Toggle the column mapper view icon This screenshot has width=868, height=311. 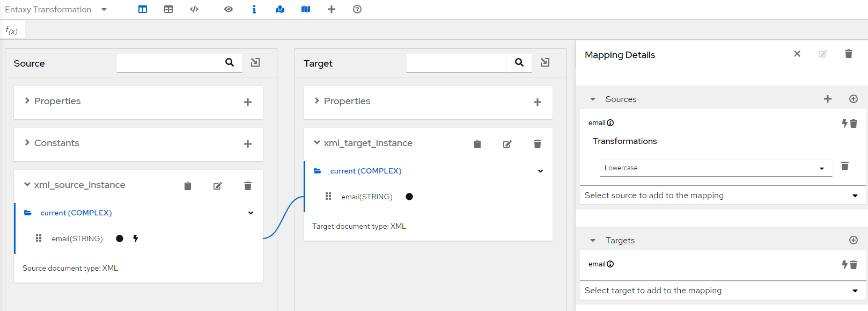[143, 9]
